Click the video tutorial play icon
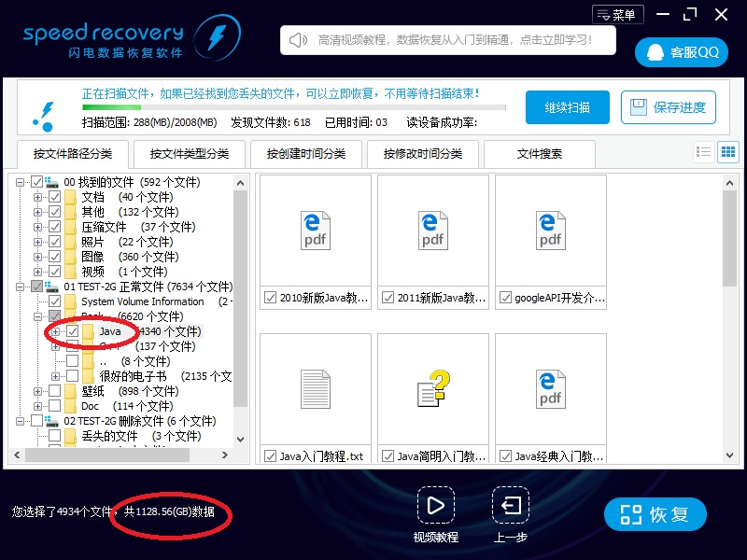 point(435,506)
